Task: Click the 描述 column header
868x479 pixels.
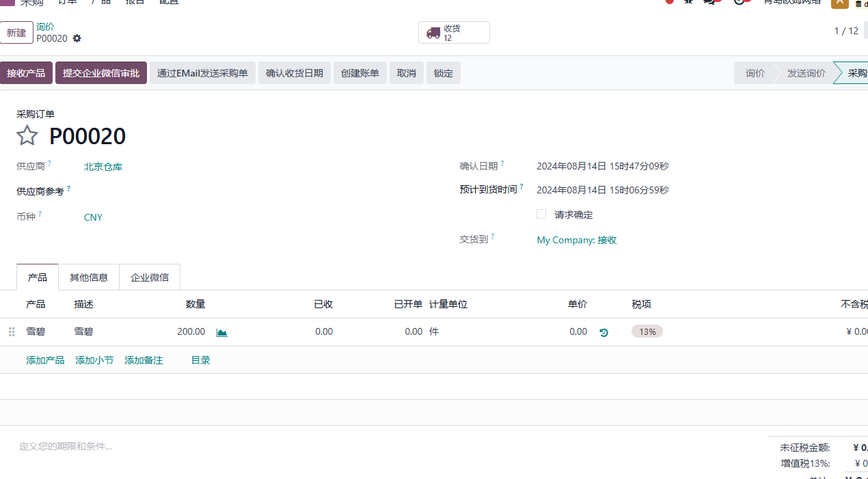Action: (83, 304)
